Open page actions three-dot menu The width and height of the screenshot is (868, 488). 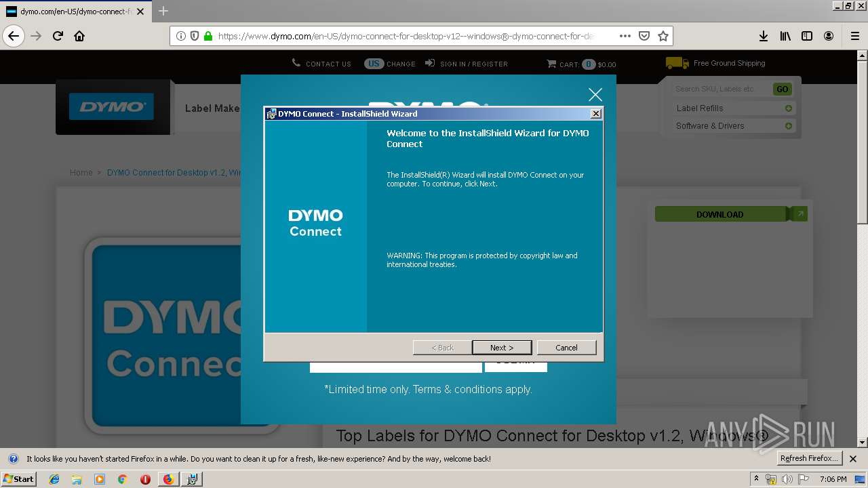[x=625, y=36]
